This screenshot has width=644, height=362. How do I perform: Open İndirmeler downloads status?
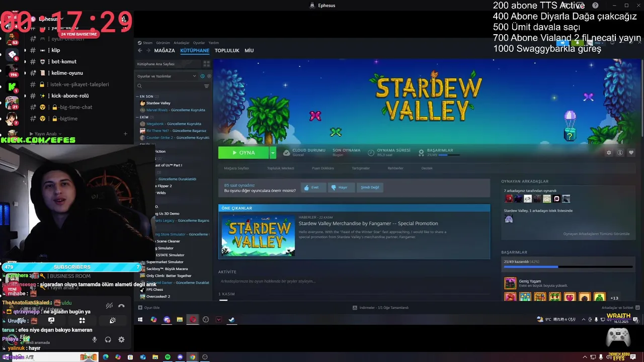coord(380,308)
